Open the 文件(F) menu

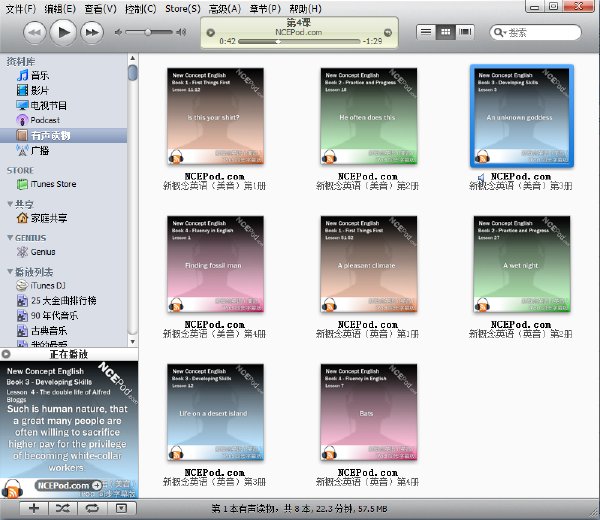point(21,8)
